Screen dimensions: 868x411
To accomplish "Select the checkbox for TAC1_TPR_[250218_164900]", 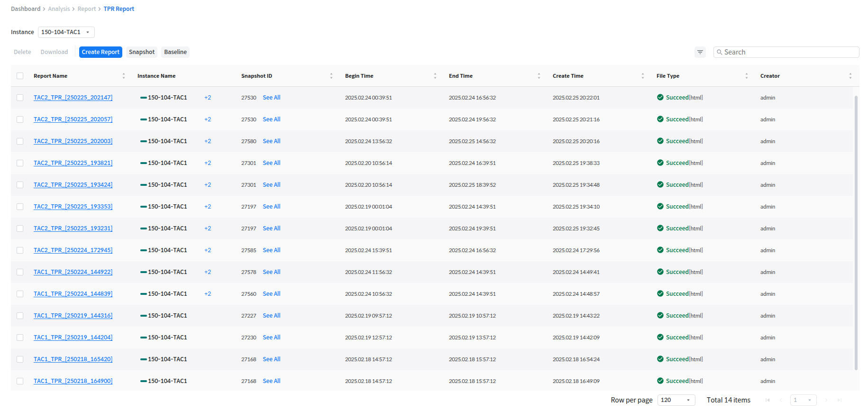I will point(20,381).
